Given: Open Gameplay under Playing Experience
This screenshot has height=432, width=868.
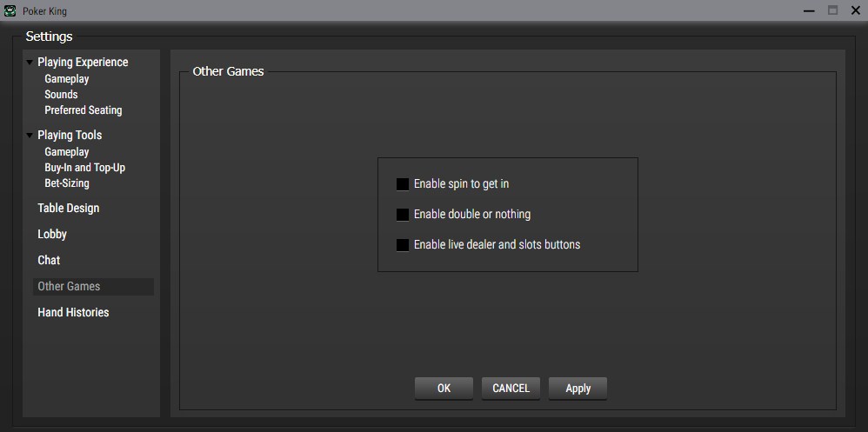Looking at the screenshot, I should (67, 79).
